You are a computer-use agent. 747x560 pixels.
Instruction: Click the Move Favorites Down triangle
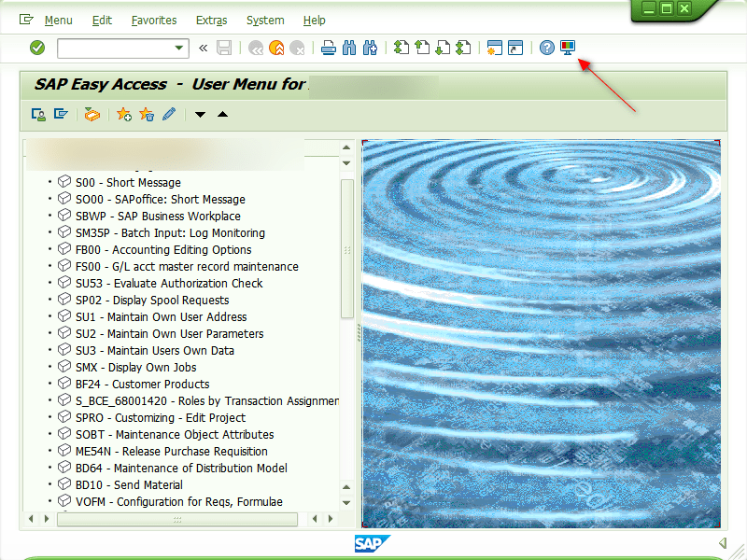(x=200, y=115)
